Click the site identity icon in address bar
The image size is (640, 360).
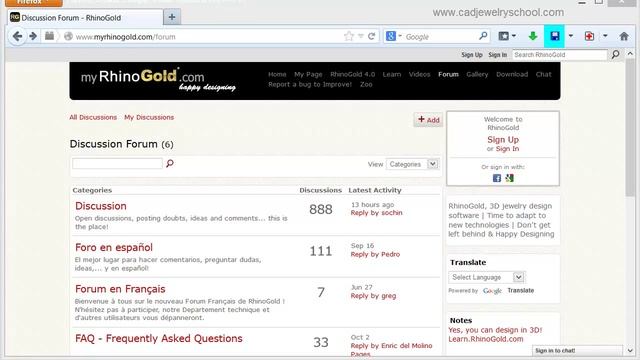coord(68,36)
